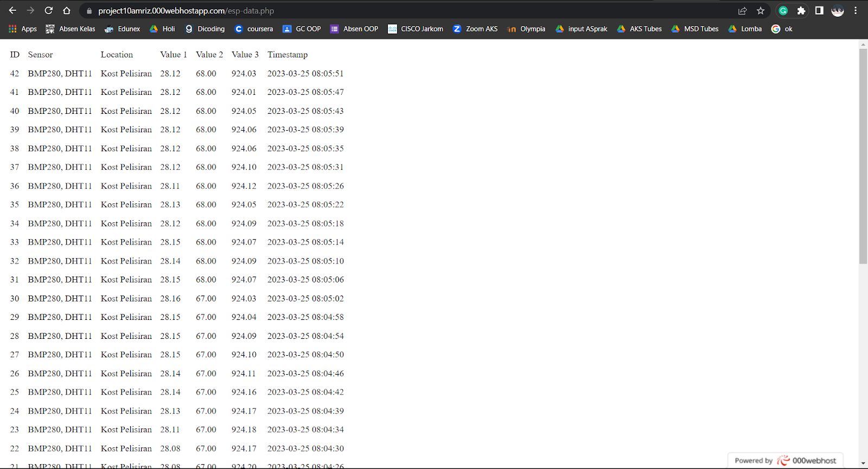Open Olympia bookmark
This screenshot has height=469, width=868.
[526, 29]
